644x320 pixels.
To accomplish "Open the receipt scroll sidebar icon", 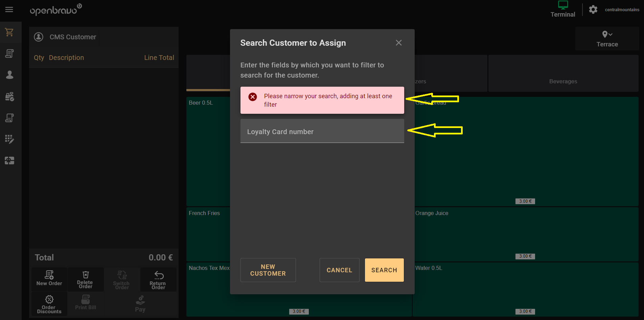I will click(9, 118).
